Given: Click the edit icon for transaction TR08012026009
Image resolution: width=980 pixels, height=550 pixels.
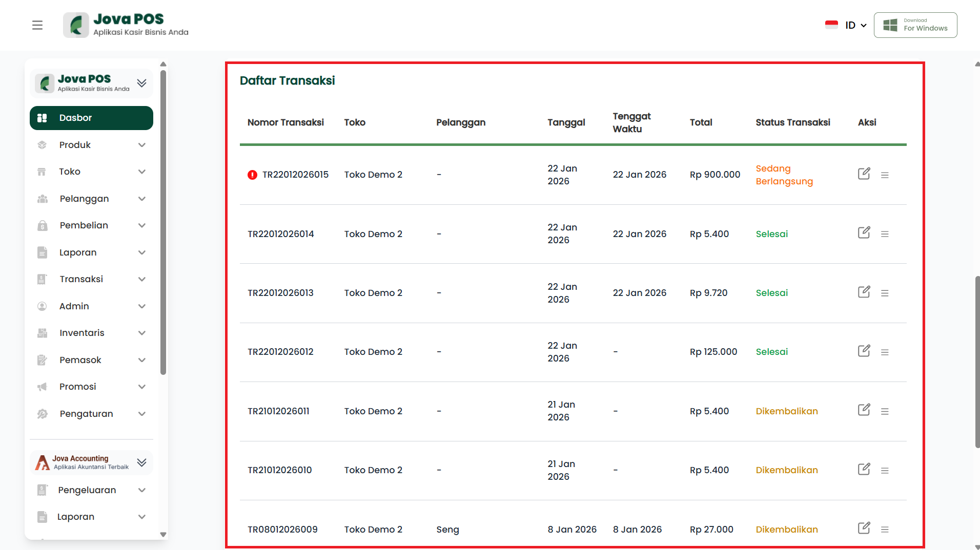Looking at the screenshot, I should (x=864, y=528).
